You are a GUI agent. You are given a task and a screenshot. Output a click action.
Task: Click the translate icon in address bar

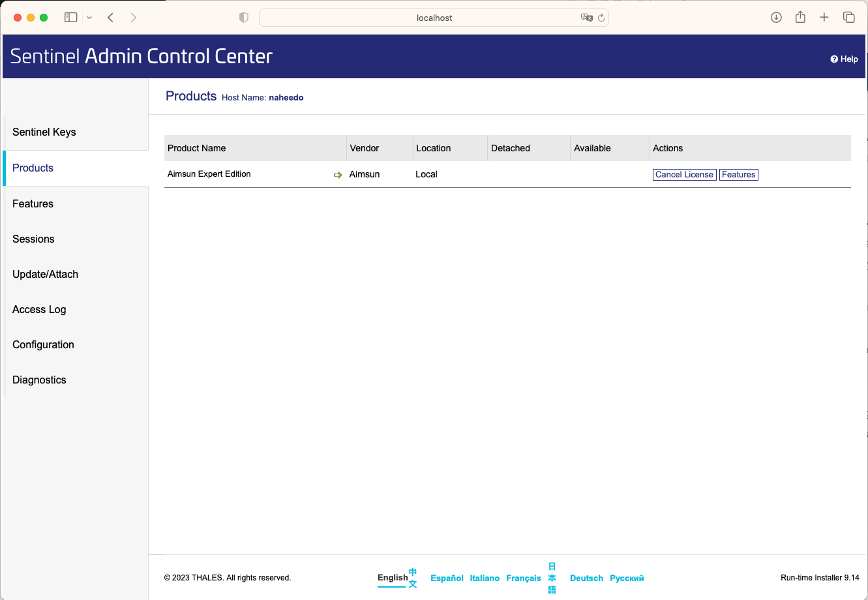click(586, 18)
